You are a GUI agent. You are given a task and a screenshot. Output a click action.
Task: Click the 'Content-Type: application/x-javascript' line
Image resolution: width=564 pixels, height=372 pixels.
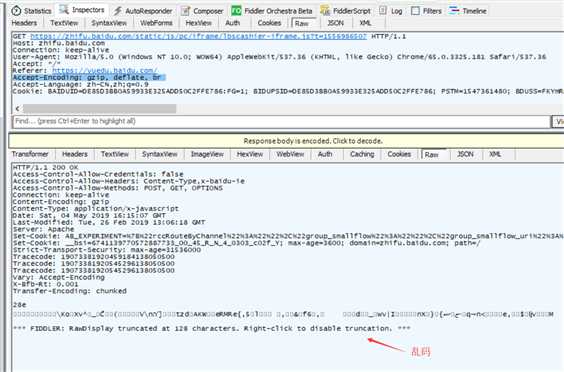click(x=95, y=209)
